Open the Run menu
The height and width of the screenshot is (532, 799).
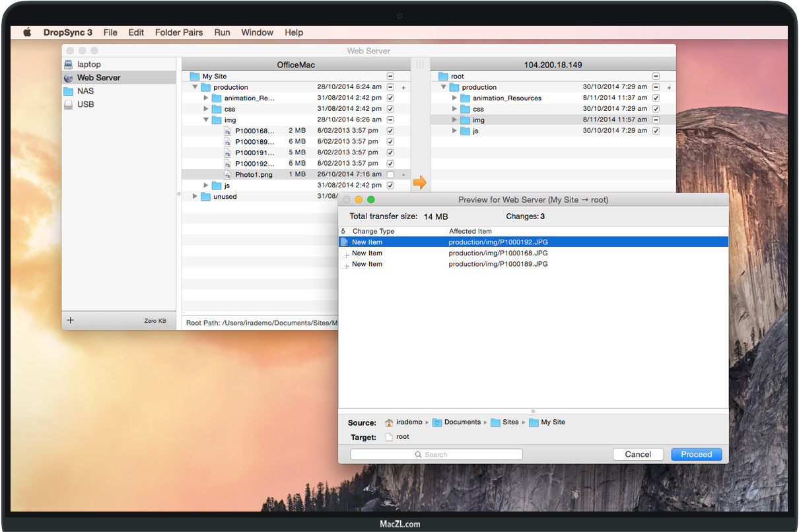tap(222, 32)
